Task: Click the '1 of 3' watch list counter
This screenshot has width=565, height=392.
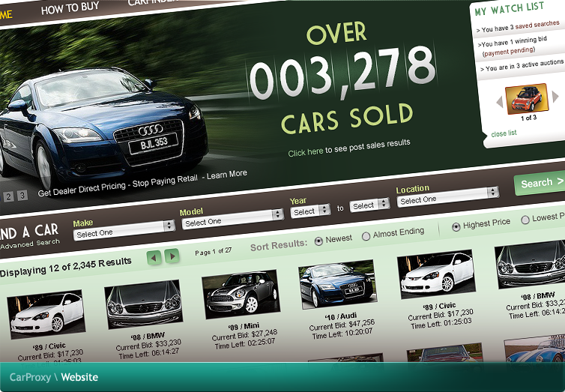Action: (528, 118)
